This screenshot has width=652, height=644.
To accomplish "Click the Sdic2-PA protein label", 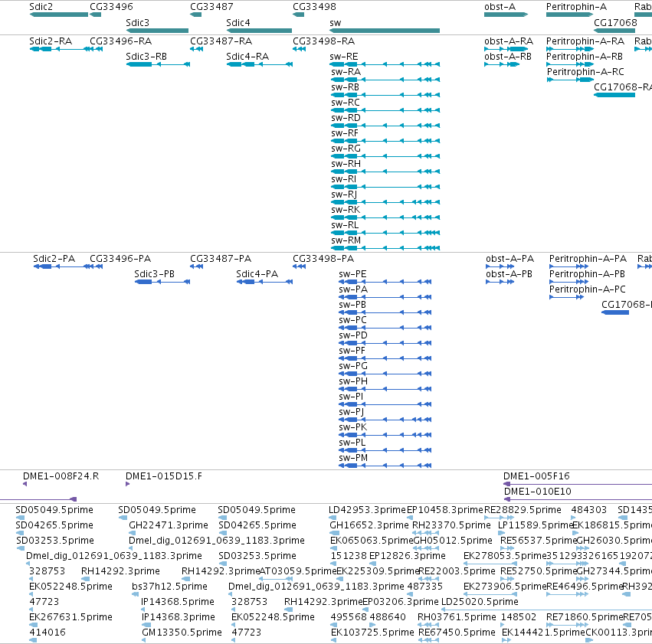I will pyautogui.click(x=54, y=259).
